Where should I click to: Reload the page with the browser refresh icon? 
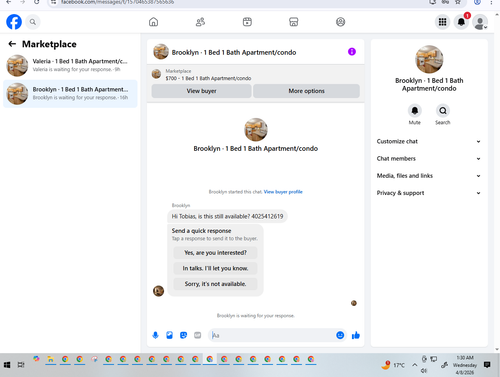click(x=37, y=2)
